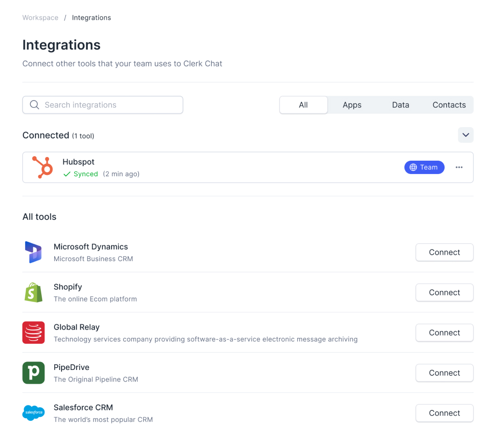Click the Synced status text
This screenshot has height=448, width=496.
point(86,174)
